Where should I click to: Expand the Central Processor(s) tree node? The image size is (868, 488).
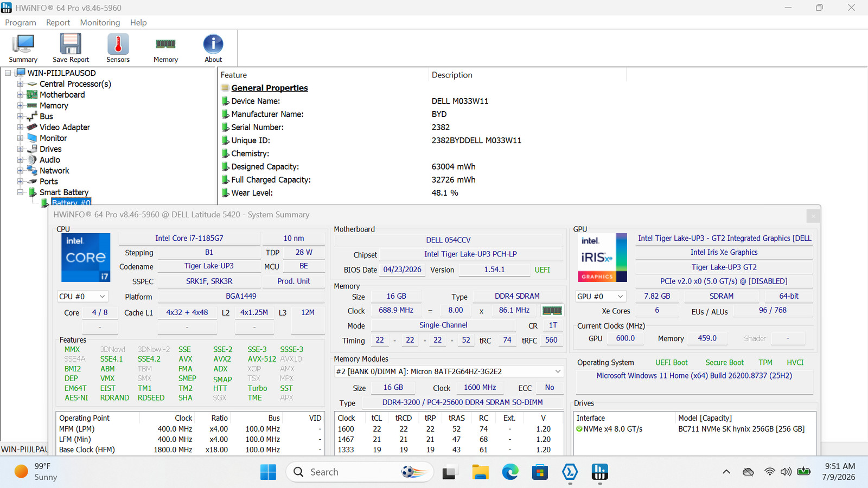[x=20, y=84]
